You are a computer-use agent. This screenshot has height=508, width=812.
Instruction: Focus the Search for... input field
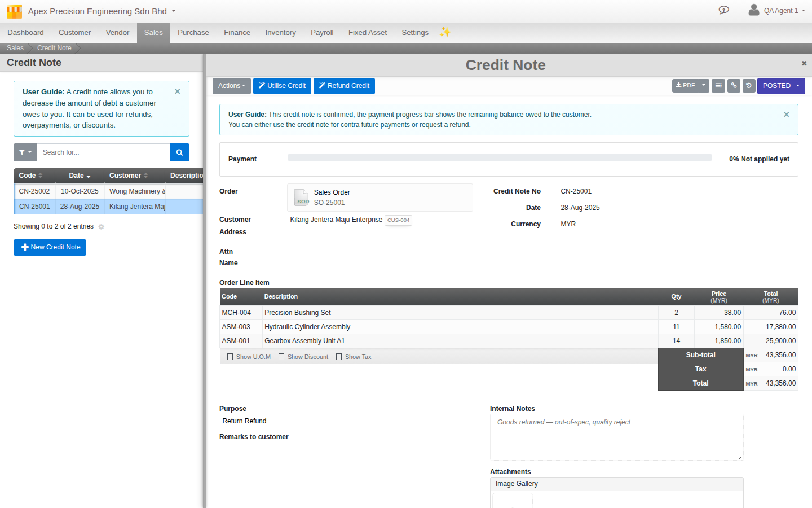pyautogui.click(x=103, y=152)
